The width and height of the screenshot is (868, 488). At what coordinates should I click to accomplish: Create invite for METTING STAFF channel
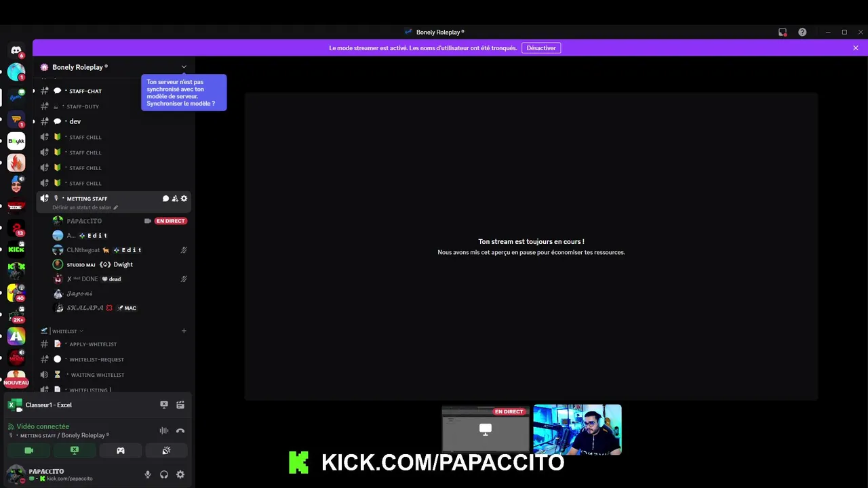point(175,199)
